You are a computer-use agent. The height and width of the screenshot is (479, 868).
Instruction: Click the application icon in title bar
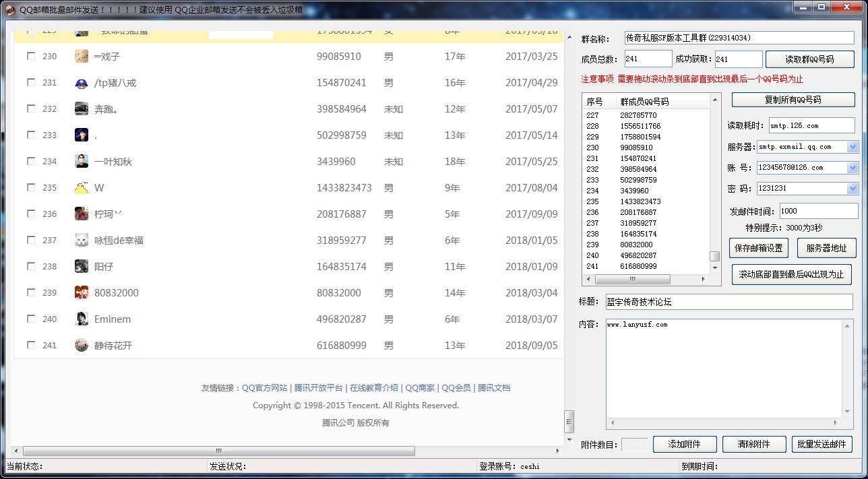click(x=10, y=9)
